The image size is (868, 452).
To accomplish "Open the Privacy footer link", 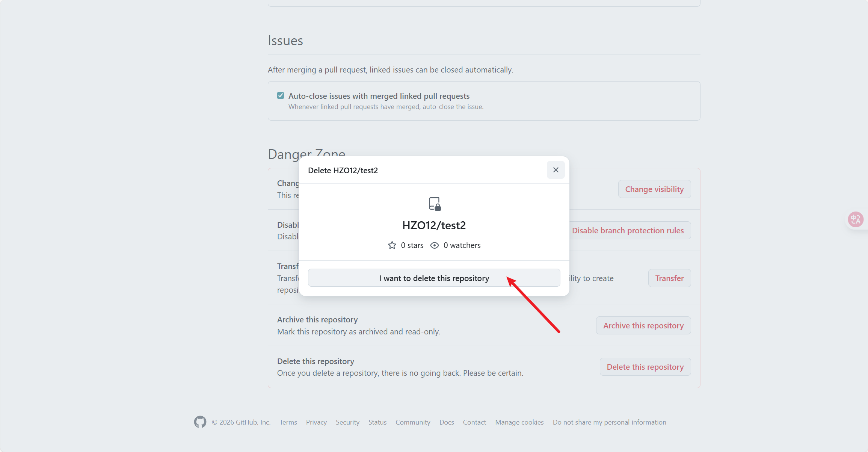I will [x=316, y=422].
